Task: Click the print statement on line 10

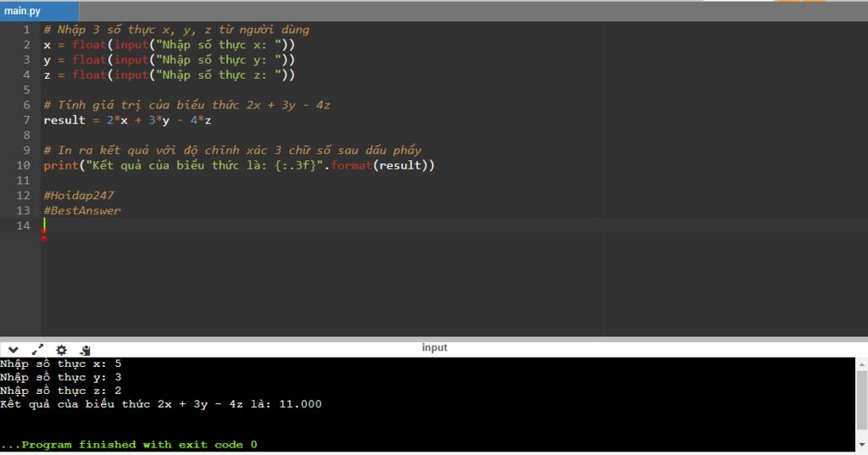Action: [x=239, y=165]
